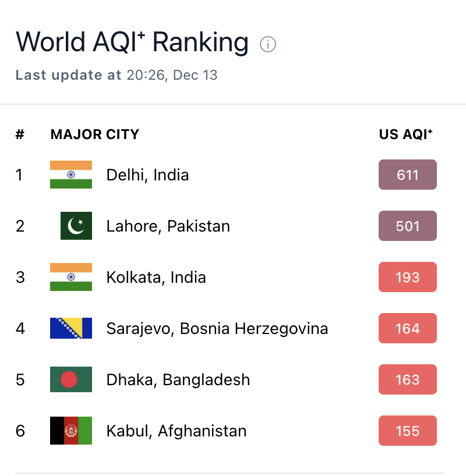
Task: Select Dhaka, Bangladesh in the list
Action: pyautogui.click(x=178, y=380)
